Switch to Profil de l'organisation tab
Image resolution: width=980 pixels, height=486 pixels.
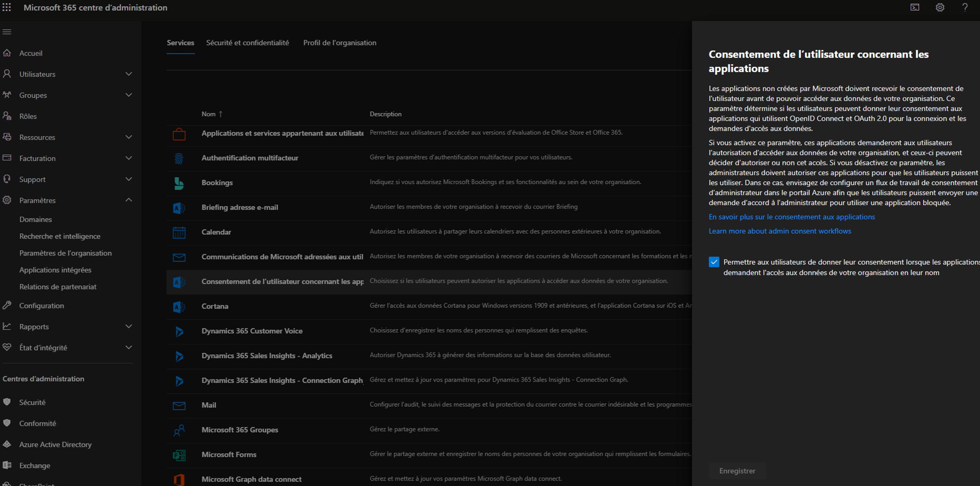(x=340, y=43)
